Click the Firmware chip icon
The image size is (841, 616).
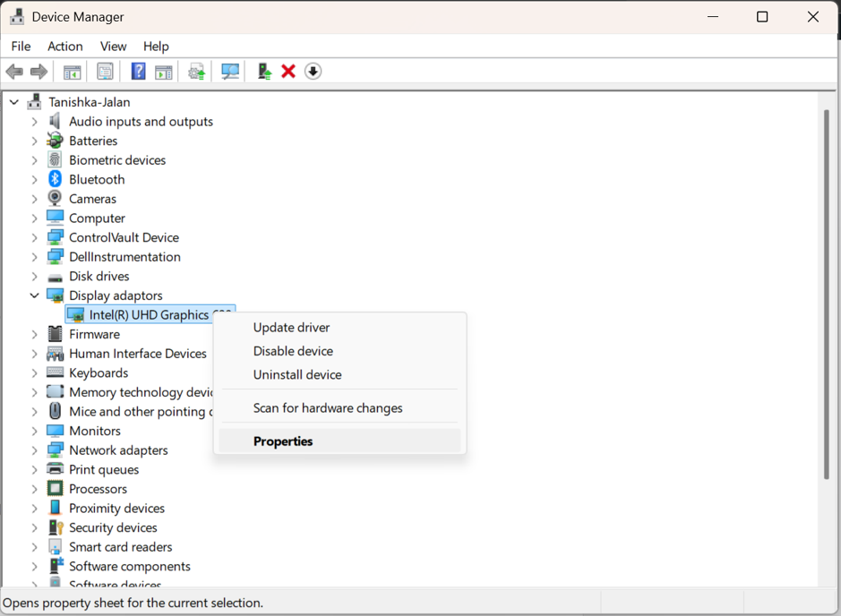pos(55,334)
